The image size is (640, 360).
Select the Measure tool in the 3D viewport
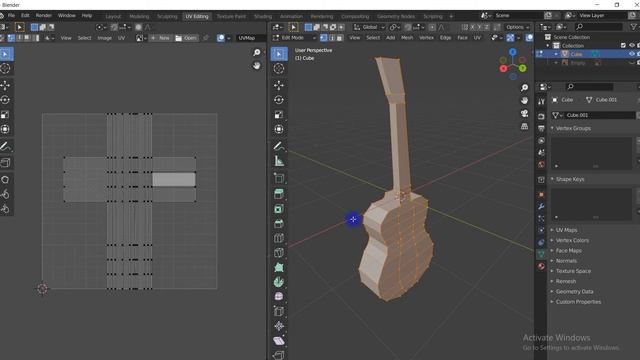click(279, 161)
